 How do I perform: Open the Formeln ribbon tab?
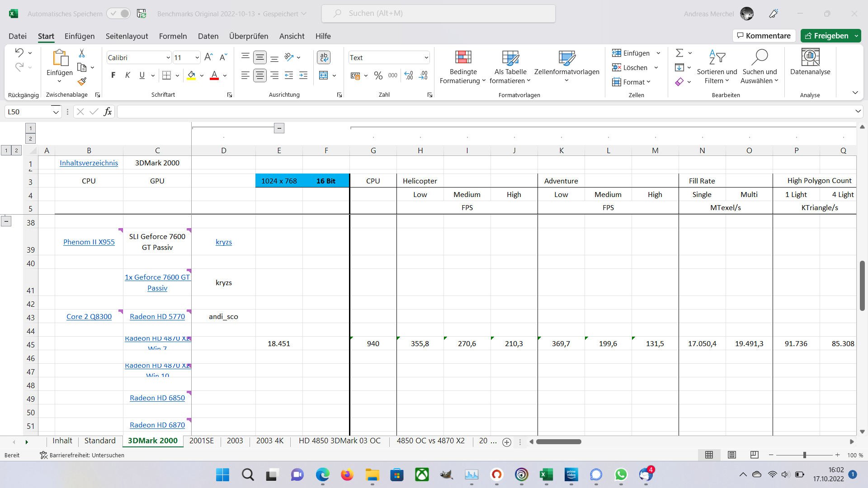point(173,36)
